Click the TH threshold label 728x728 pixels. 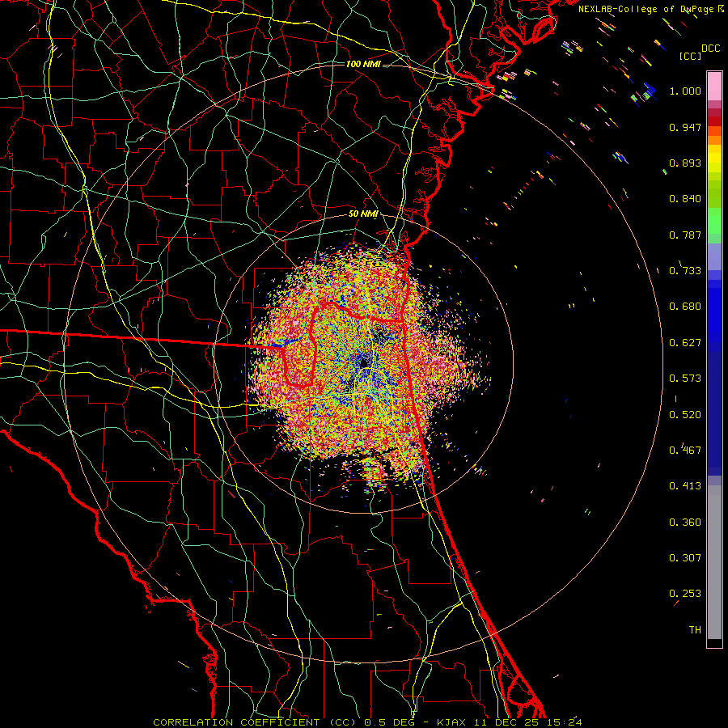click(x=695, y=630)
